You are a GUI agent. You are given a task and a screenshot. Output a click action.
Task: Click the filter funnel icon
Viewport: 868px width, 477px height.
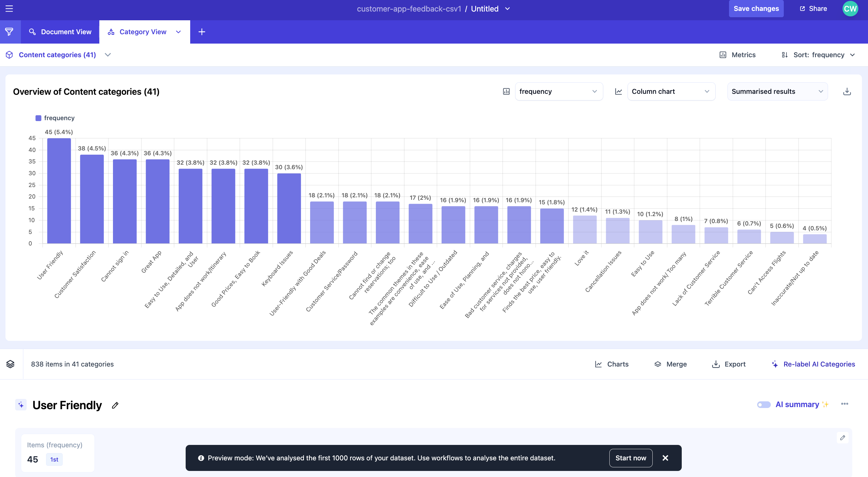(9, 32)
